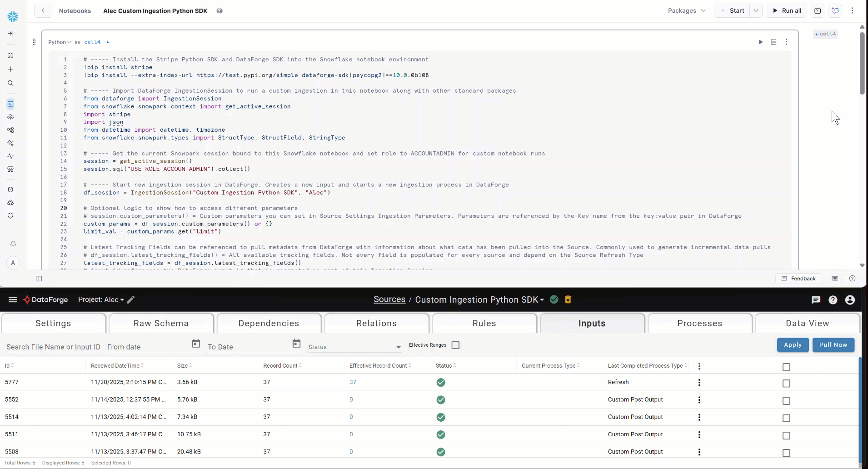Screen dimensions: 868x469
Task: Open DataForge hamburger menu
Action: coord(13,299)
